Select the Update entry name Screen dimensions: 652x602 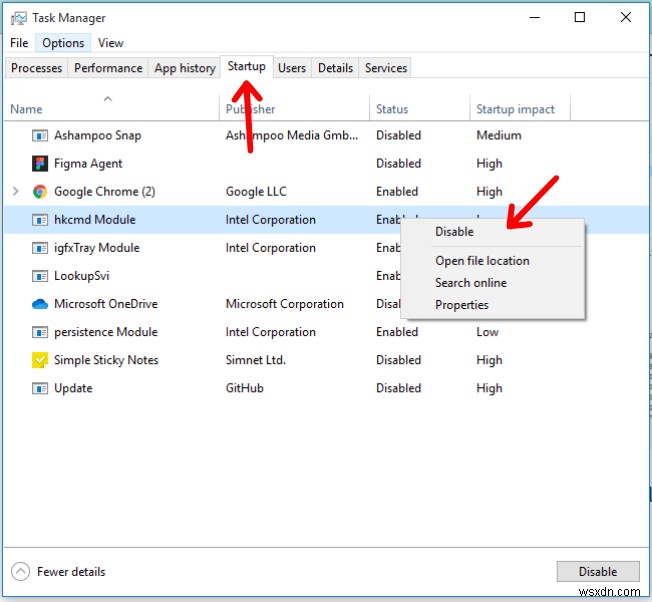(73, 388)
